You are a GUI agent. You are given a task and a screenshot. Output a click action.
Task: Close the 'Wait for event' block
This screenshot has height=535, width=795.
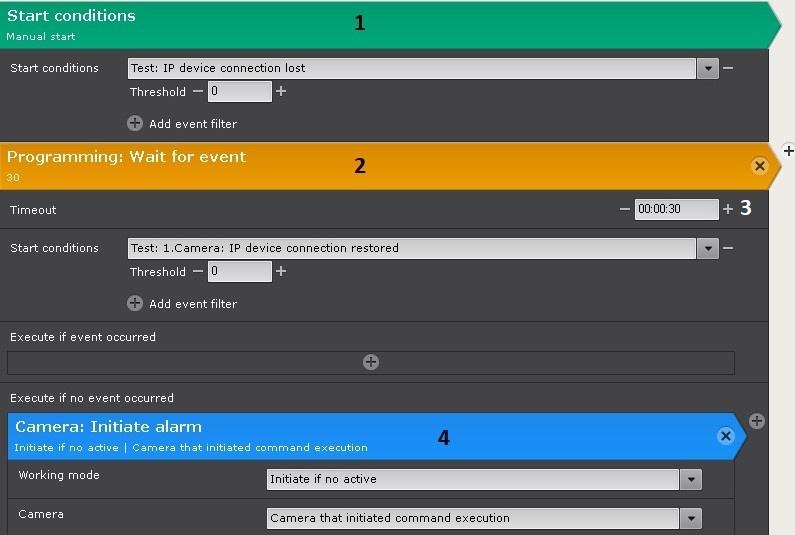pyautogui.click(x=759, y=166)
